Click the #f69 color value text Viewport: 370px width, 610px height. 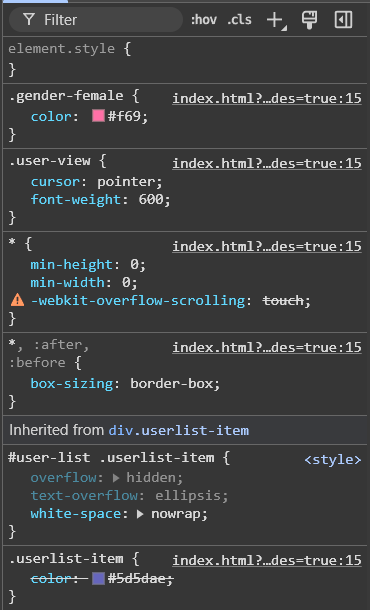(x=124, y=116)
